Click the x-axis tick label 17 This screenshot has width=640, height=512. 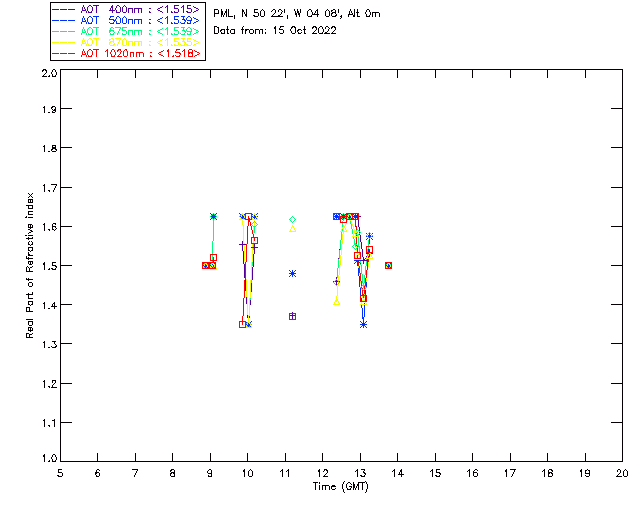pyautogui.click(x=510, y=473)
